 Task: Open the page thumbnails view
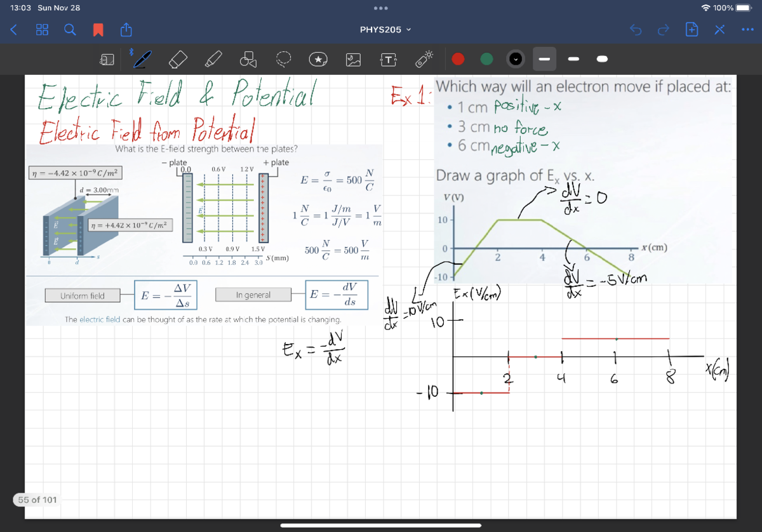42,29
